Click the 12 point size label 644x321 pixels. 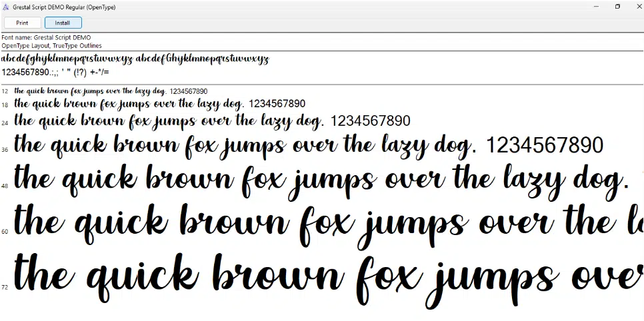pyautogui.click(x=5, y=91)
